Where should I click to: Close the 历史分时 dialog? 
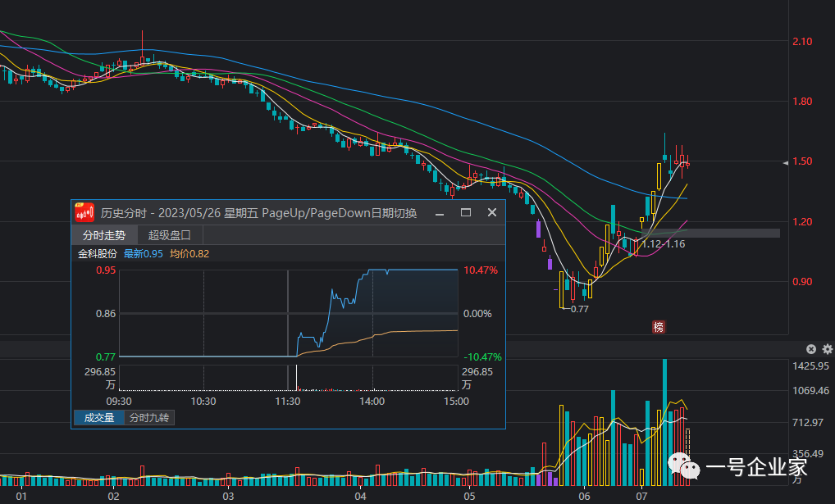pyautogui.click(x=492, y=213)
